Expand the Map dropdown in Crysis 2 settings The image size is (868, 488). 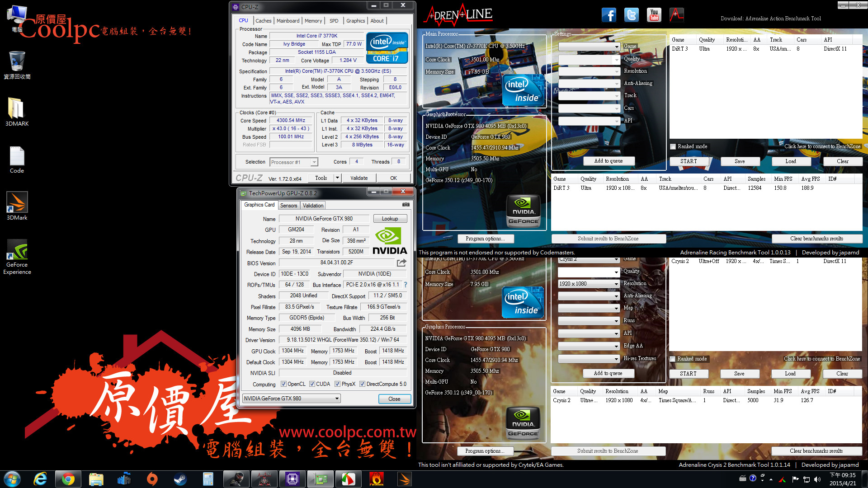tap(589, 308)
